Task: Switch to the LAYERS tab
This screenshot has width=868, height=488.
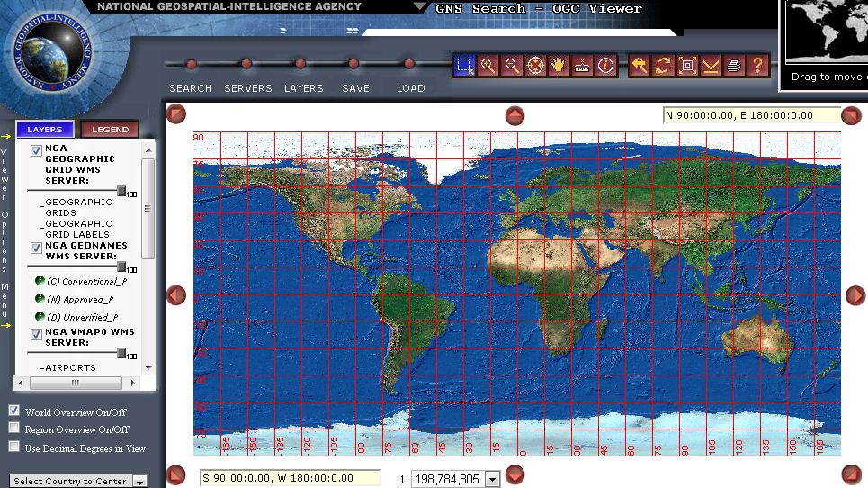Action: click(45, 129)
